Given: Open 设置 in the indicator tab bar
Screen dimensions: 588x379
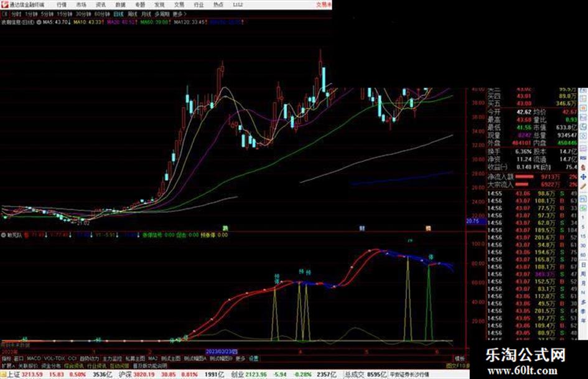Looking at the screenshot, I should coord(254,358).
